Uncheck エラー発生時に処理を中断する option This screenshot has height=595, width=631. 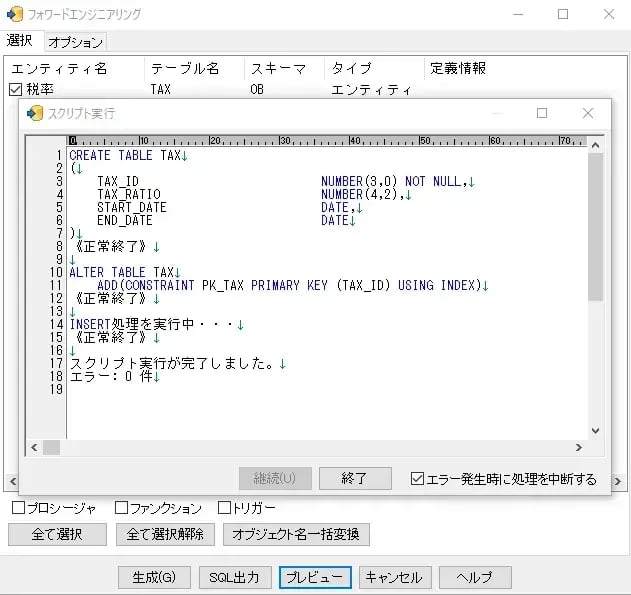point(418,479)
